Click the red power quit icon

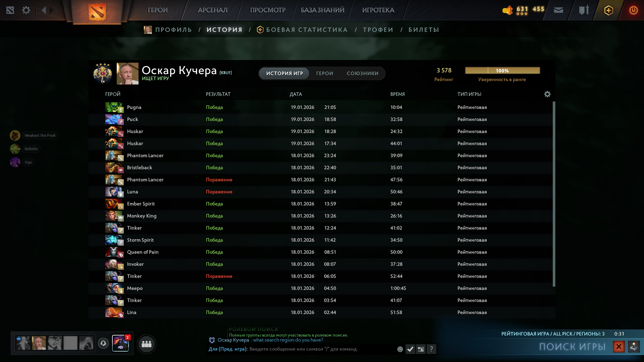(x=633, y=10)
